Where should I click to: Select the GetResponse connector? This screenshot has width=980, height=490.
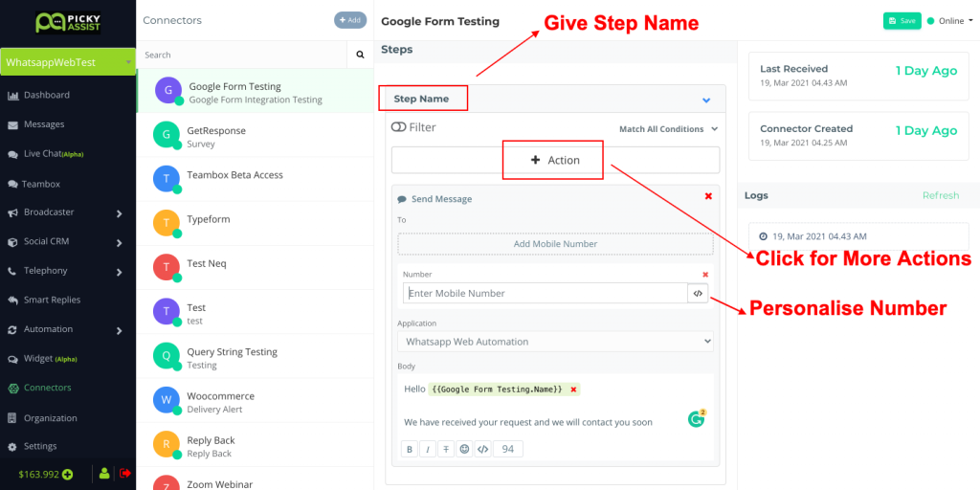tap(255, 136)
